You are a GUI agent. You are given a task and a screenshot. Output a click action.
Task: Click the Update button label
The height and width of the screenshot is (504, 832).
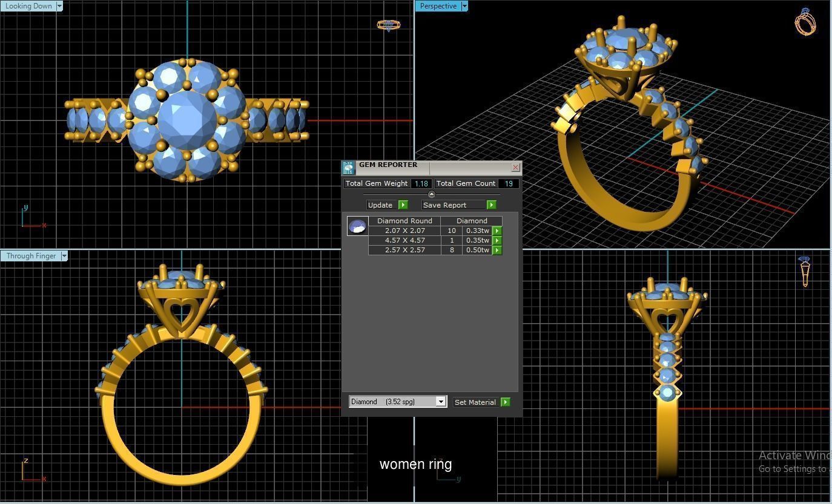tap(380, 205)
